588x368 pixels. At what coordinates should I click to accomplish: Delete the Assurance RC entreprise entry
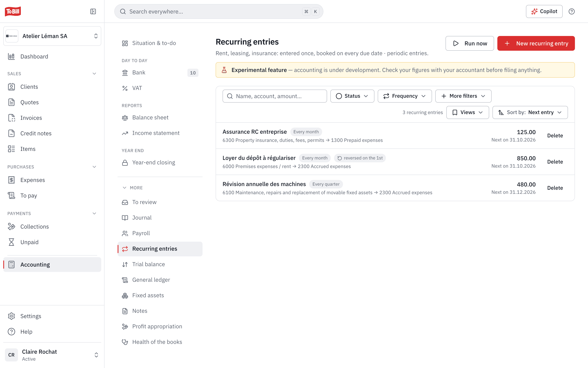[555, 136]
